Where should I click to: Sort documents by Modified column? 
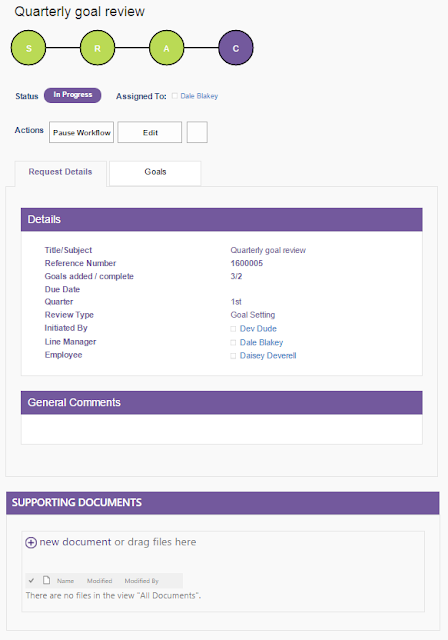(x=100, y=581)
